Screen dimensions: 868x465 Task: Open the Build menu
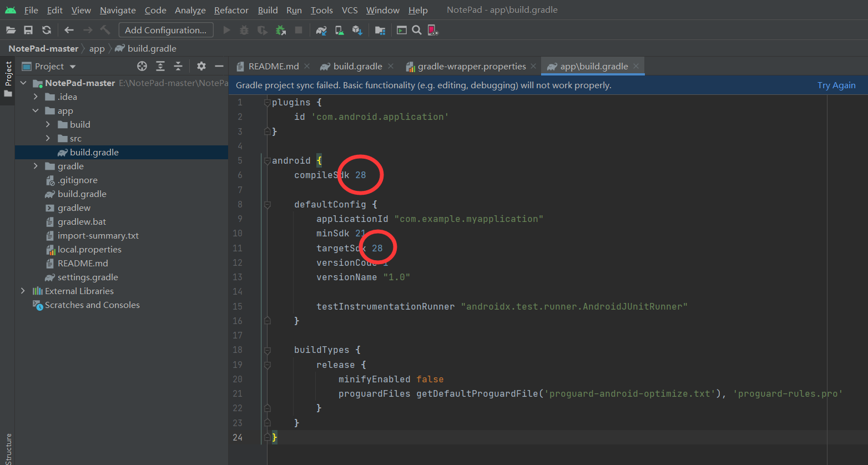click(268, 10)
